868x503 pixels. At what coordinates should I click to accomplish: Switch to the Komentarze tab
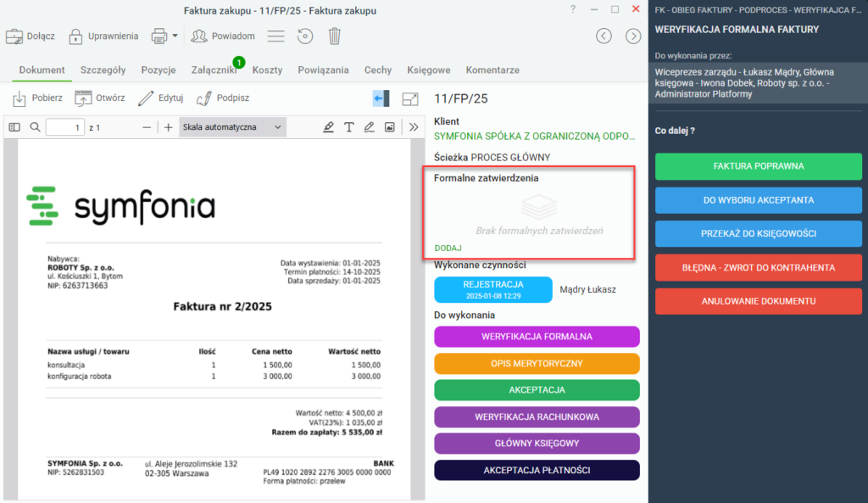pos(492,70)
